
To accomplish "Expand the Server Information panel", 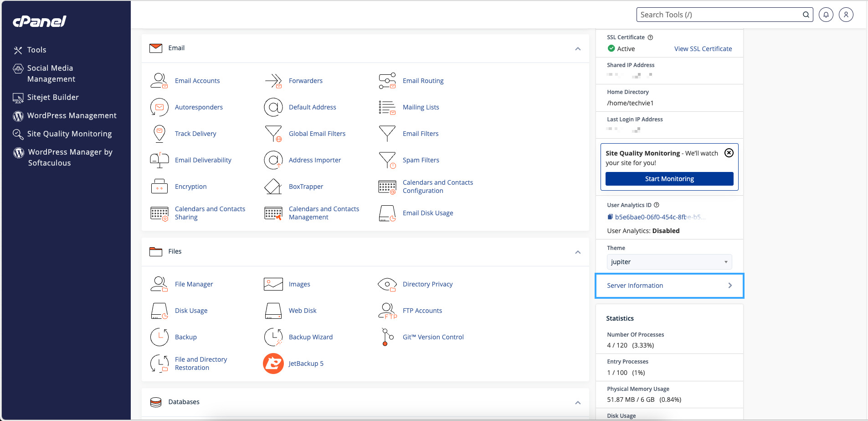I will click(x=635, y=285).
